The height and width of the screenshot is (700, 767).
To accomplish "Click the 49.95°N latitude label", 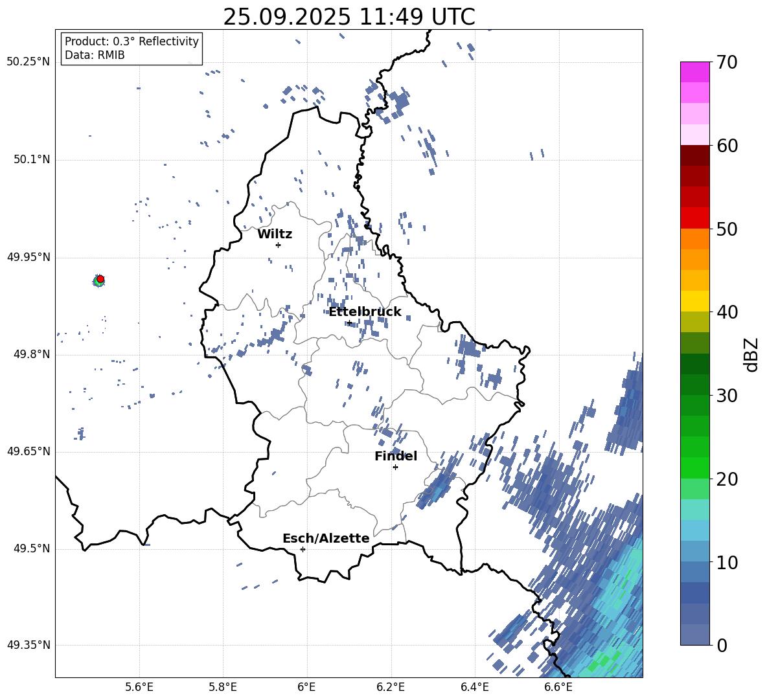I will (29, 257).
